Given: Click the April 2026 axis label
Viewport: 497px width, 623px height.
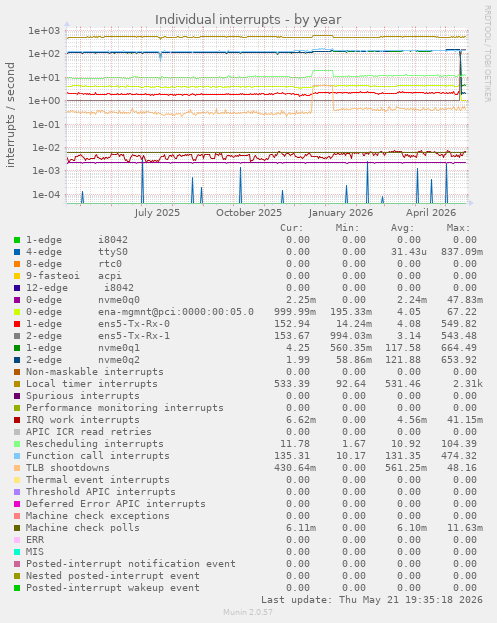Looking at the screenshot, I should pos(431,213).
